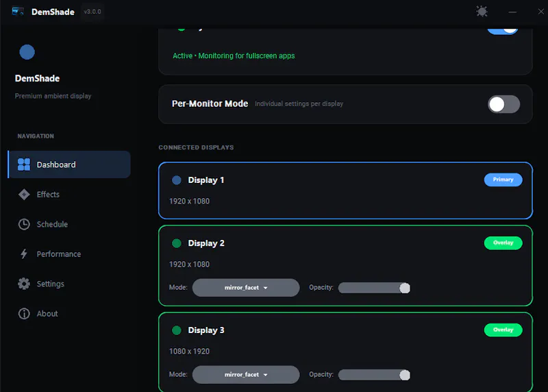Viewport: 548px width, 392px height.
Task: Click the Settings gear icon
Action: [24, 284]
